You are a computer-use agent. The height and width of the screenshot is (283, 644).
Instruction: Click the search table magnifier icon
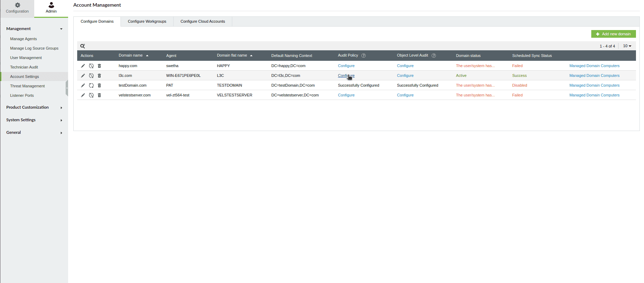(83, 46)
